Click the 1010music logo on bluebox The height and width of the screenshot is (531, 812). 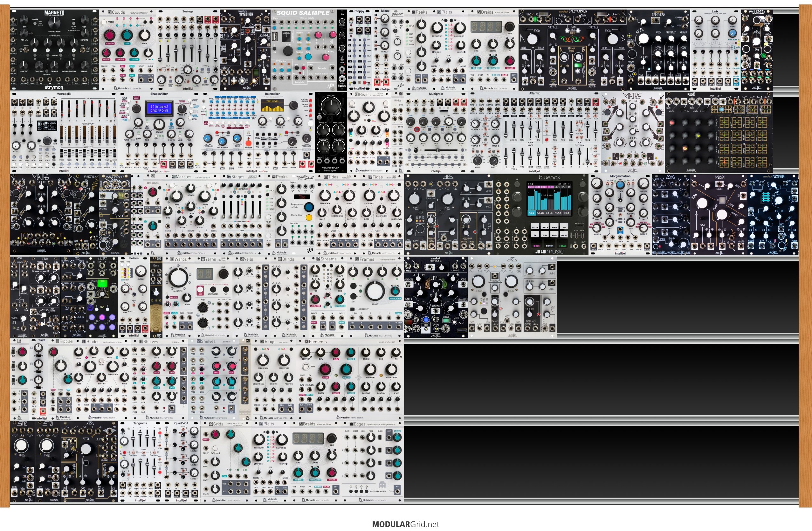tap(549, 252)
